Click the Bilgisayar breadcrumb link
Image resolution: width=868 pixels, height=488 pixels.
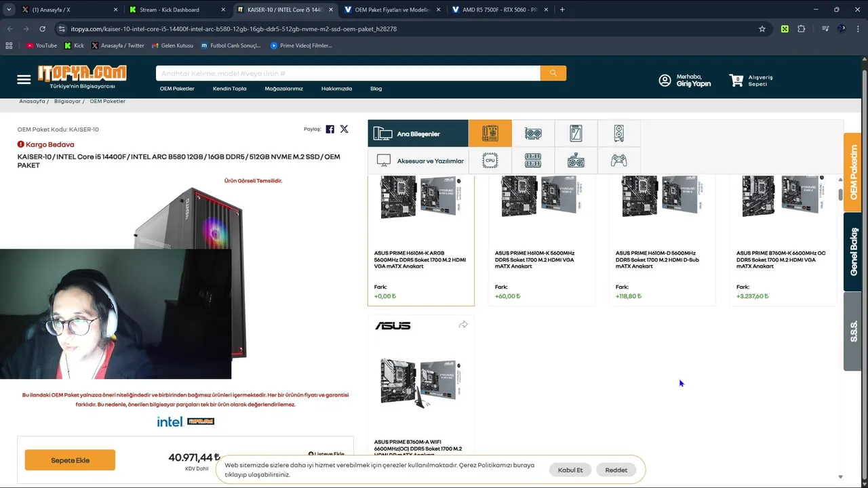pos(67,101)
